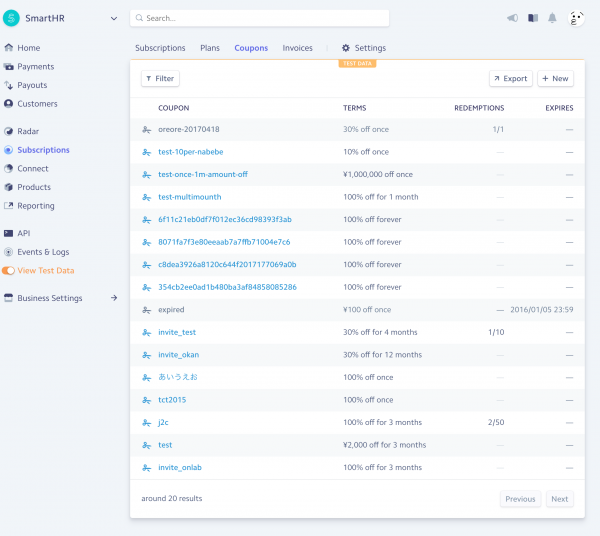Click the 2/50 redemptions value
The width and height of the screenshot is (600, 536).
[x=496, y=422]
